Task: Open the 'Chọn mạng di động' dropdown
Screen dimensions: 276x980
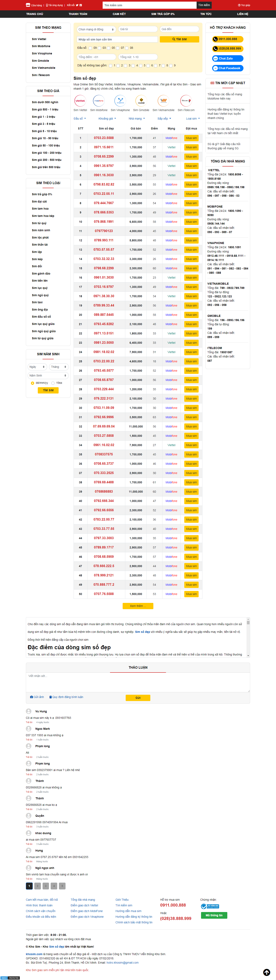Action: pos(96,29)
